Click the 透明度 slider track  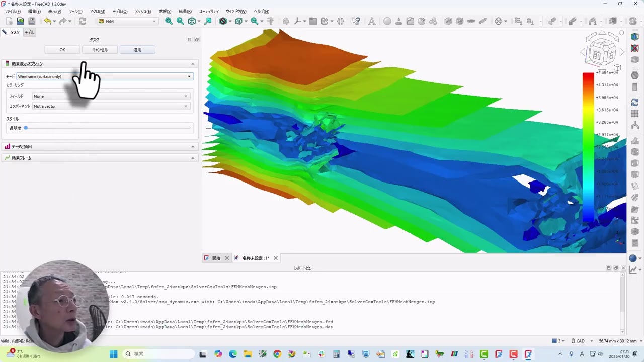[108, 128]
